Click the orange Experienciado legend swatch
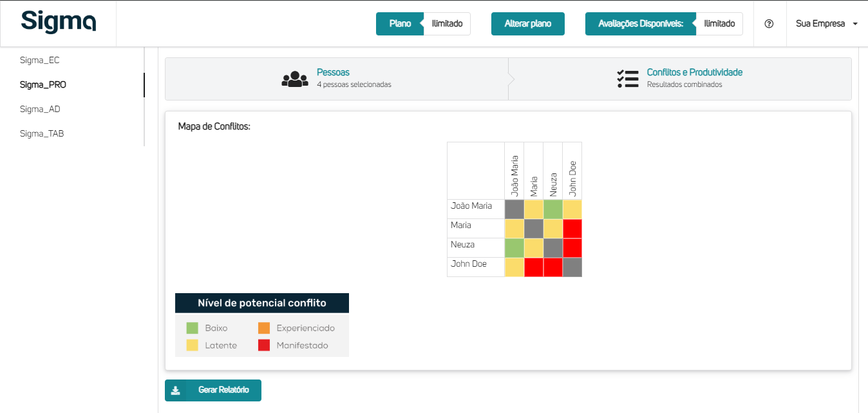The width and height of the screenshot is (868, 413). 264,328
